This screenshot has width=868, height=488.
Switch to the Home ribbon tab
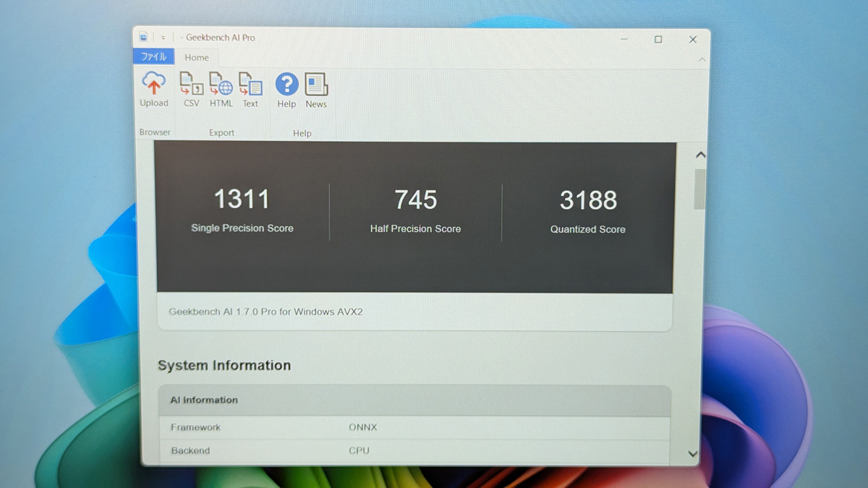point(197,58)
